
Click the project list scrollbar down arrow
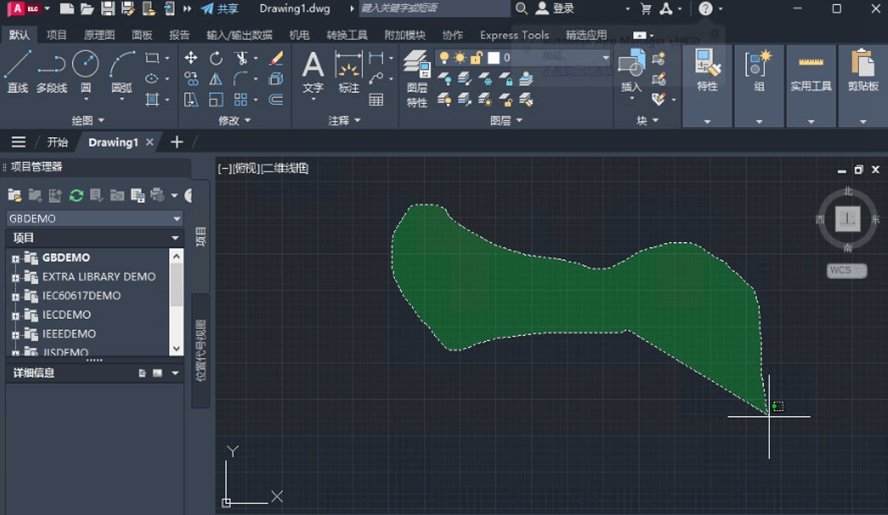(176, 348)
